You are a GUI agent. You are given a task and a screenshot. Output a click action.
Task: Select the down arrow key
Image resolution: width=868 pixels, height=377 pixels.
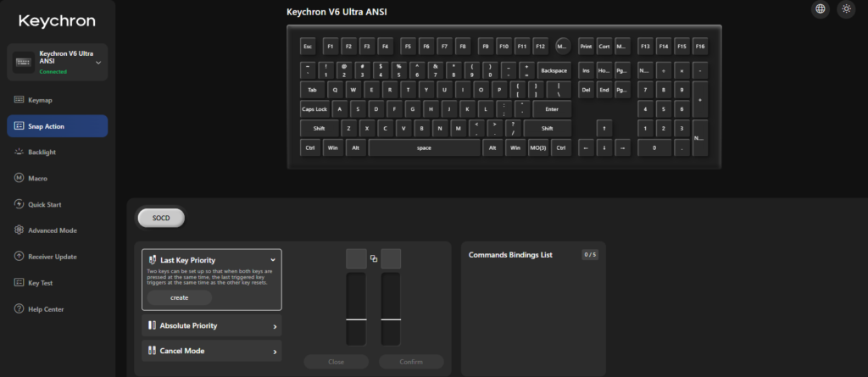click(x=604, y=147)
